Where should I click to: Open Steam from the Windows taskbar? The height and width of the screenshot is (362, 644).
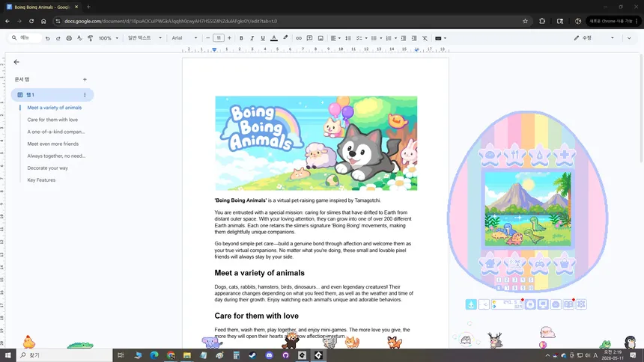click(252, 355)
